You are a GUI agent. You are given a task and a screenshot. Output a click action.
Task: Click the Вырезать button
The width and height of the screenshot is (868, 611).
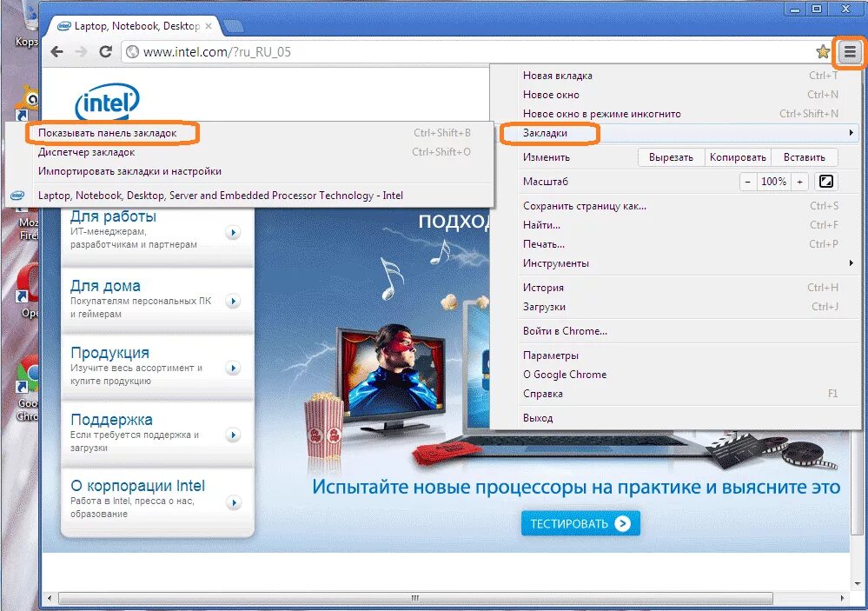click(671, 157)
